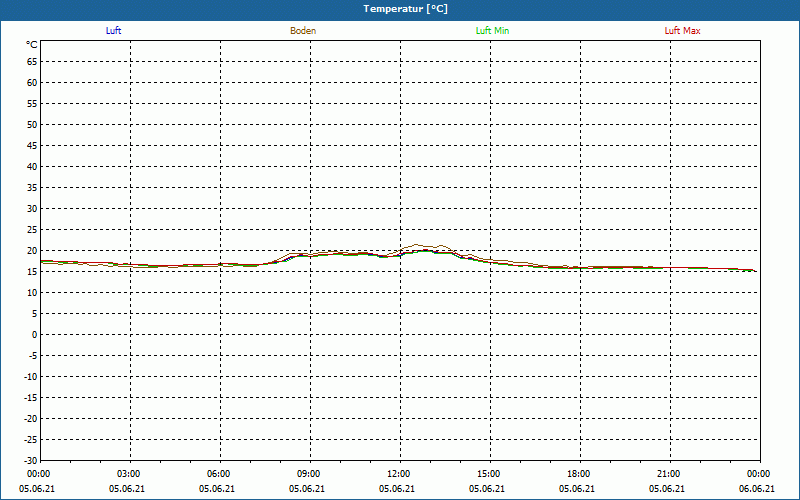
Task: Click the 50 y-axis label
Action: click(32, 124)
